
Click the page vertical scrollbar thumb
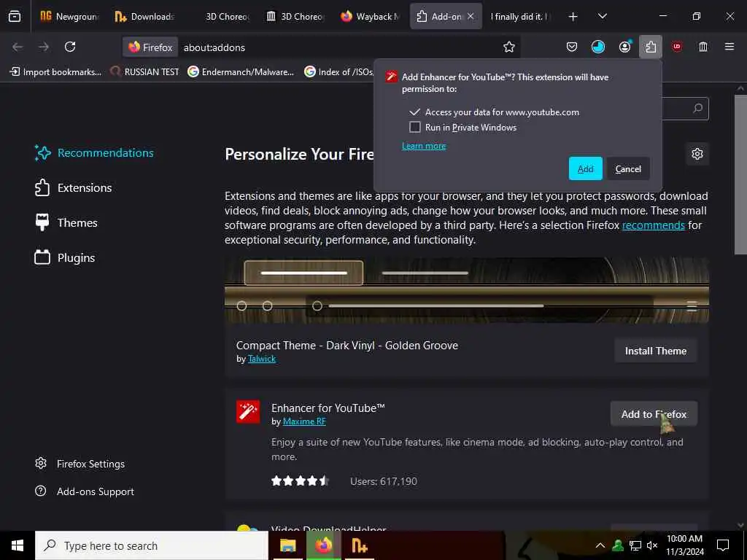point(740,174)
